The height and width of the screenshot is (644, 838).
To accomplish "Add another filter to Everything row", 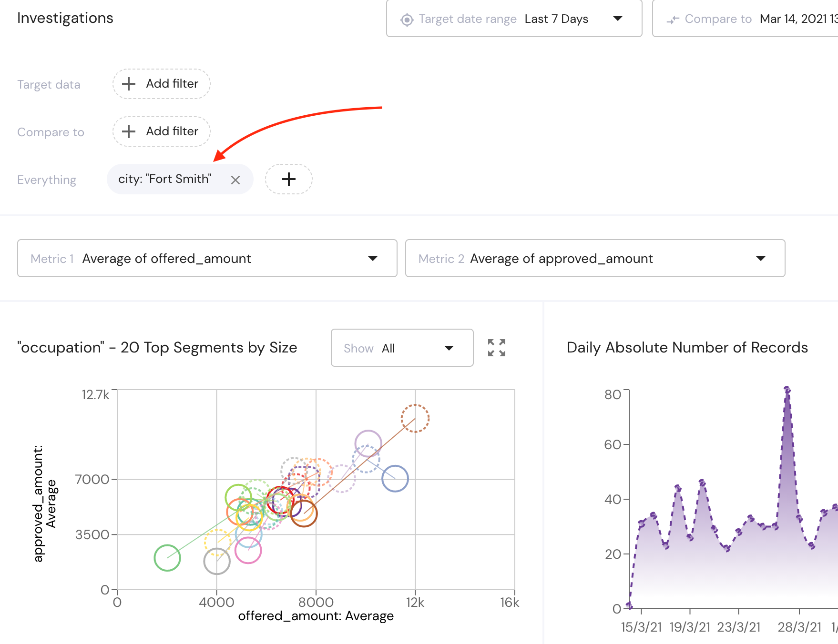I will click(x=289, y=179).
